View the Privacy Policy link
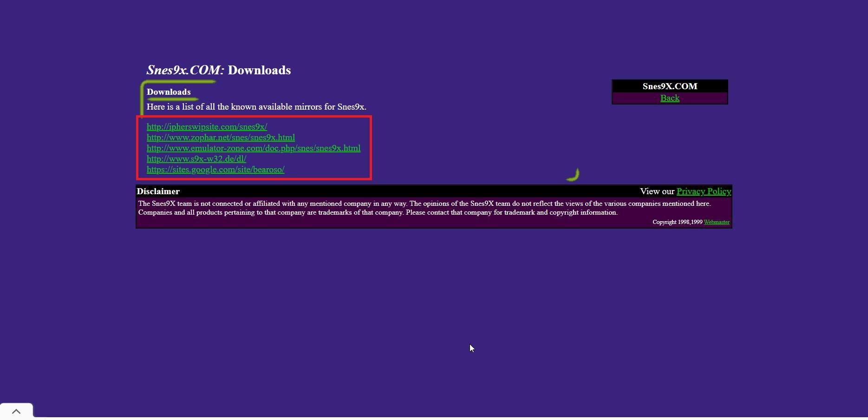 pos(704,191)
